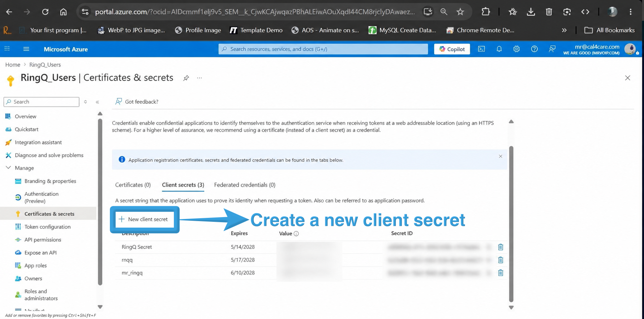
Task: Focus the sidebar Search box
Action: click(42, 102)
